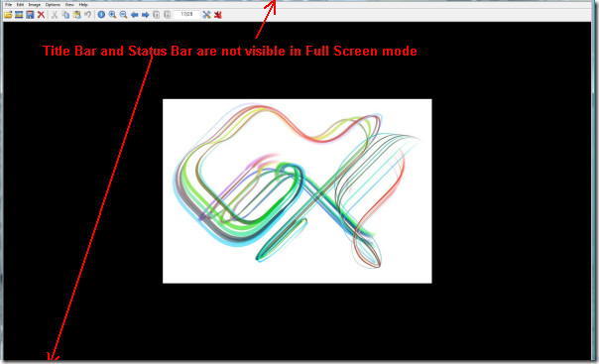Cut selection with scissors icon
Viewport: 599px width, 364px height.
click(x=55, y=15)
